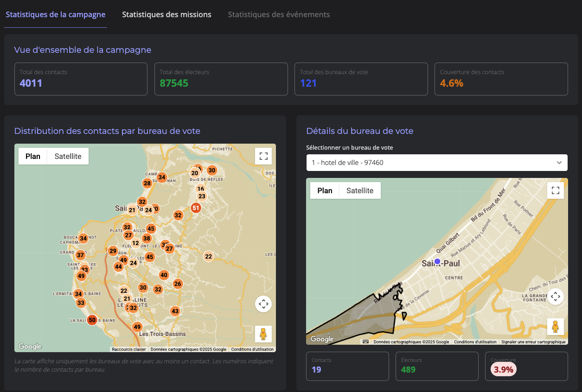
Task: Open the bureau de vote selection dropdown
Action: pos(436,163)
